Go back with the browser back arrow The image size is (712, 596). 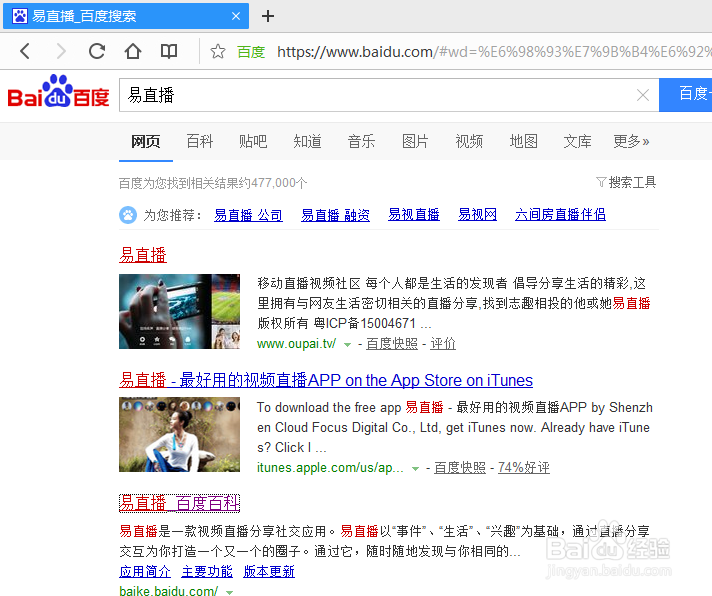point(25,51)
